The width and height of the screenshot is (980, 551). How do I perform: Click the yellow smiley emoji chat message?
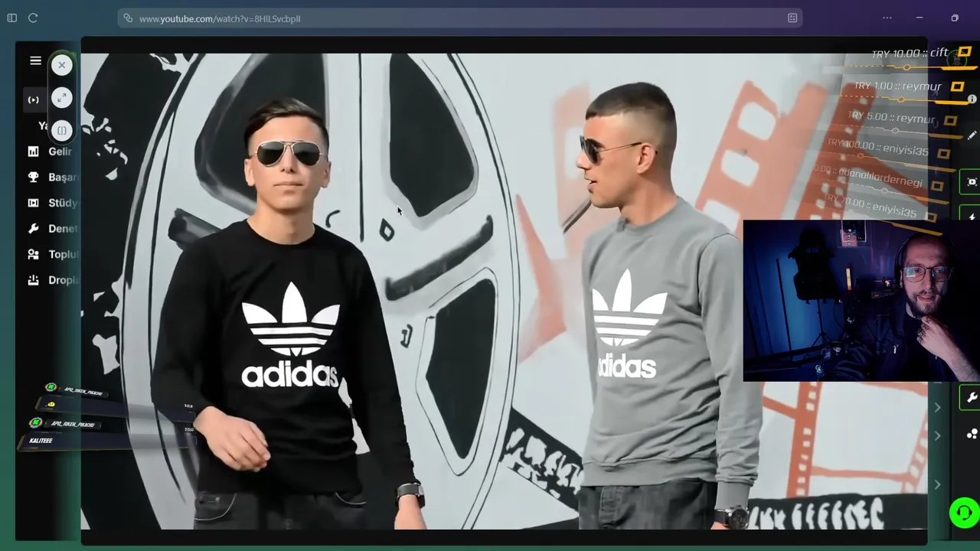pyautogui.click(x=51, y=404)
